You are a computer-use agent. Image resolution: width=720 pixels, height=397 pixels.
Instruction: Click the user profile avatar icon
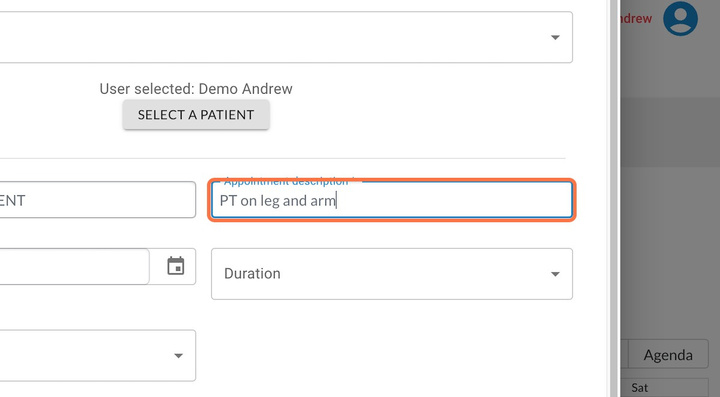(x=681, y=18)
